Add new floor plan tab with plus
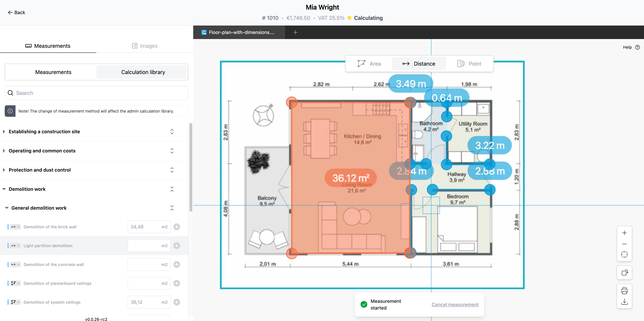The height and width of the screenshot is (321, 644). [x=295, y=32]
